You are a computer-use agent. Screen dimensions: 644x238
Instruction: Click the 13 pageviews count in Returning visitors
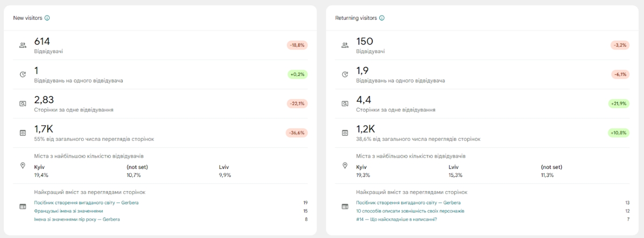tap(627, 203)
